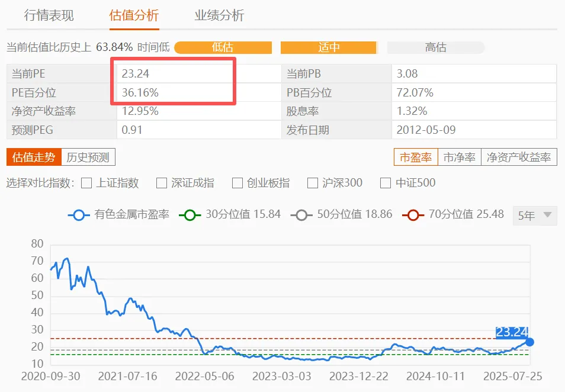
Task: Display the 净资产收益率 chart
Action: pyautogui.click(x=519, y=157)
